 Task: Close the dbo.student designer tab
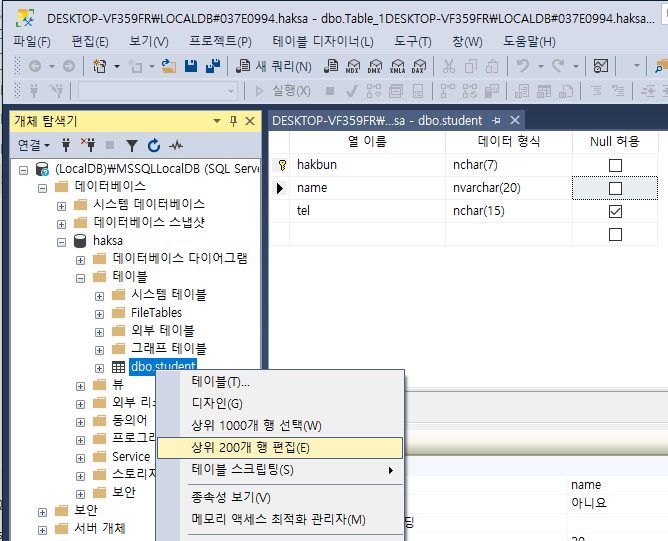click(x=515, y=121)
